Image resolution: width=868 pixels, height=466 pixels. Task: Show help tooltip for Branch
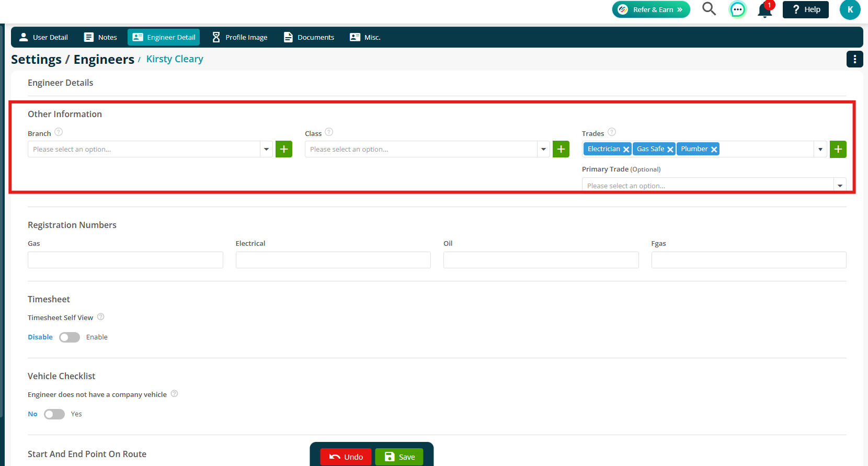pos(59,132)
